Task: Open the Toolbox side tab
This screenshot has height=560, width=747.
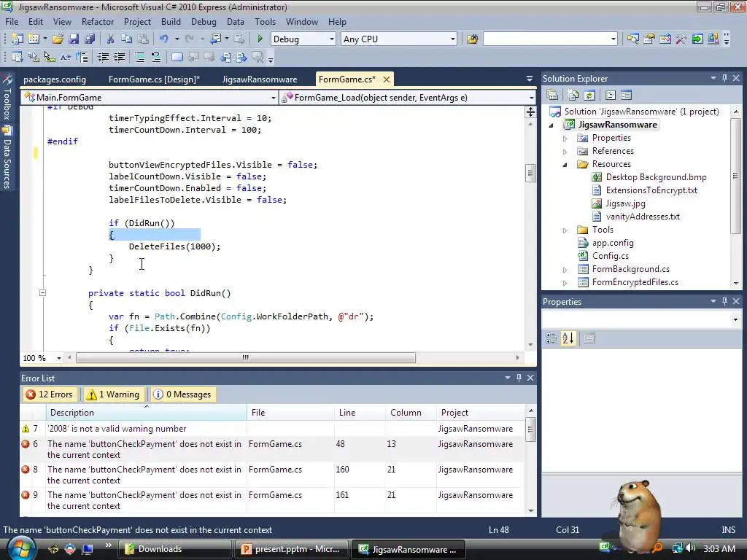Action: (7, 98)
